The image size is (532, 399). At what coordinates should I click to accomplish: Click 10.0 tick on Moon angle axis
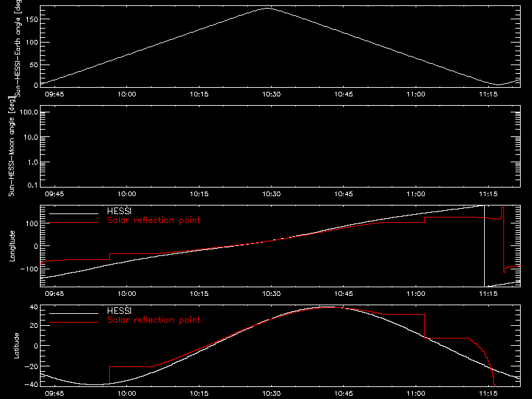[x=31, y=138]
